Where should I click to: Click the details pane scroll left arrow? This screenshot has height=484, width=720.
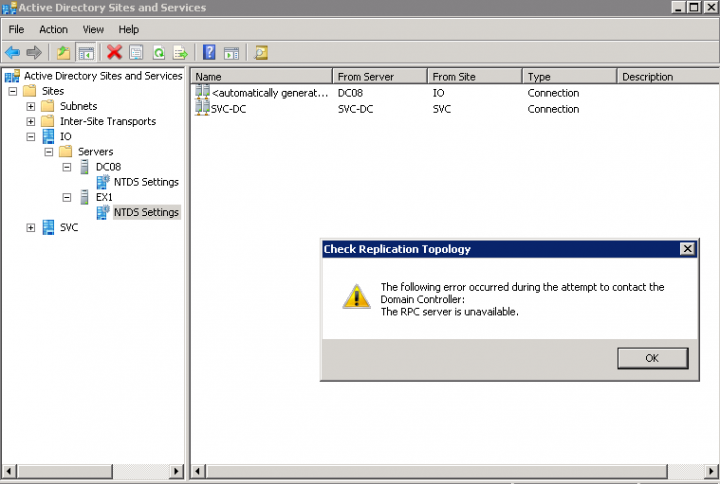(198, 471)
